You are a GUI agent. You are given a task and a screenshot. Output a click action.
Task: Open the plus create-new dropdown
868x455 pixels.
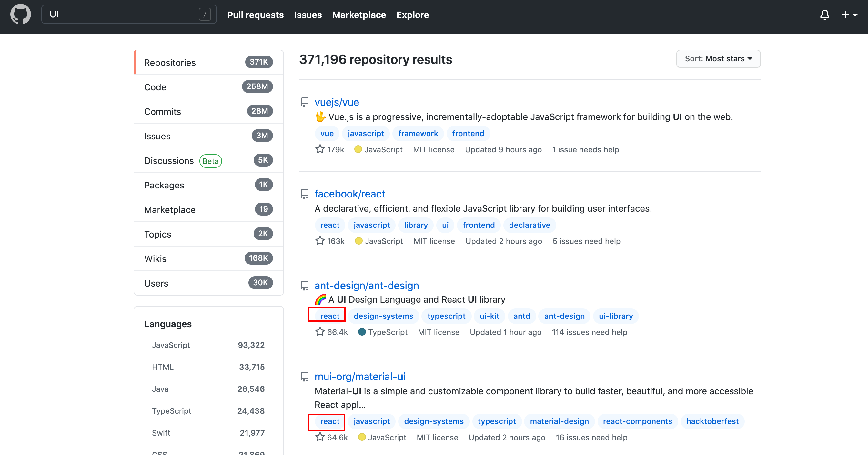849,15
